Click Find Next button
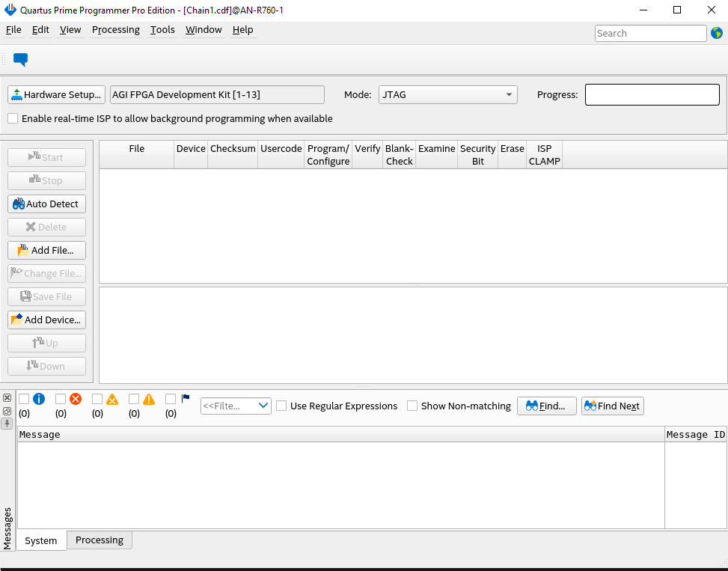 pos(612,406)
